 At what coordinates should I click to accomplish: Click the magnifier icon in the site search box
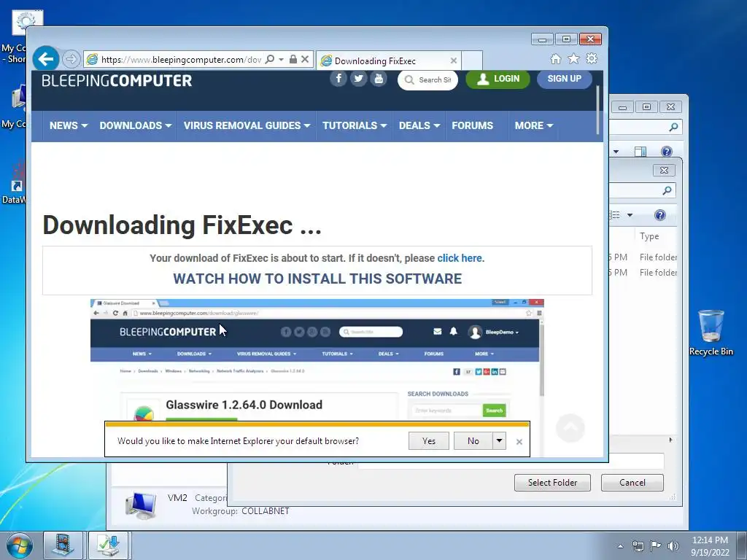coord(409,80)
